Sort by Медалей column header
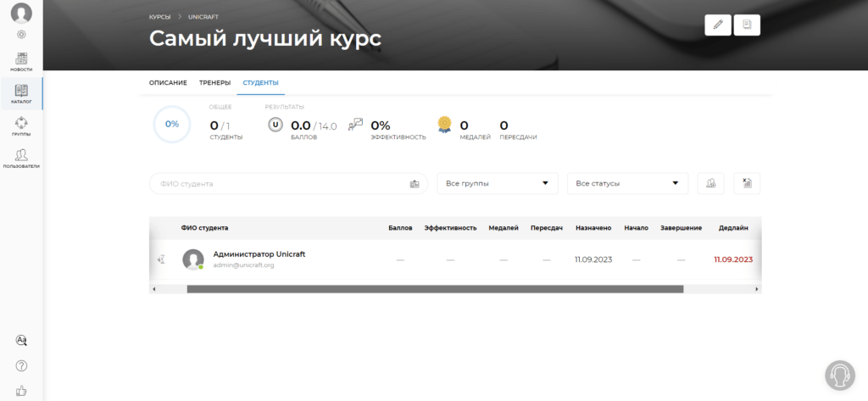Screen dimensions: 868x401 504,228
